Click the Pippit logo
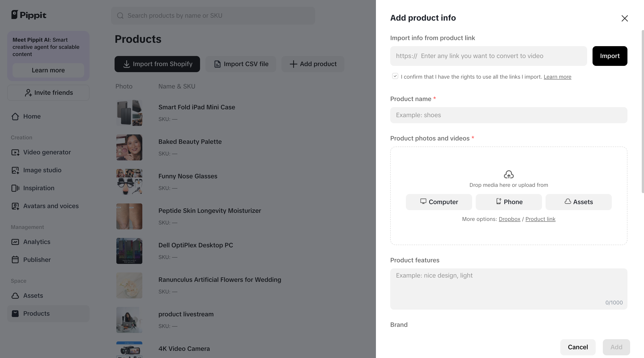 [29, 15]
